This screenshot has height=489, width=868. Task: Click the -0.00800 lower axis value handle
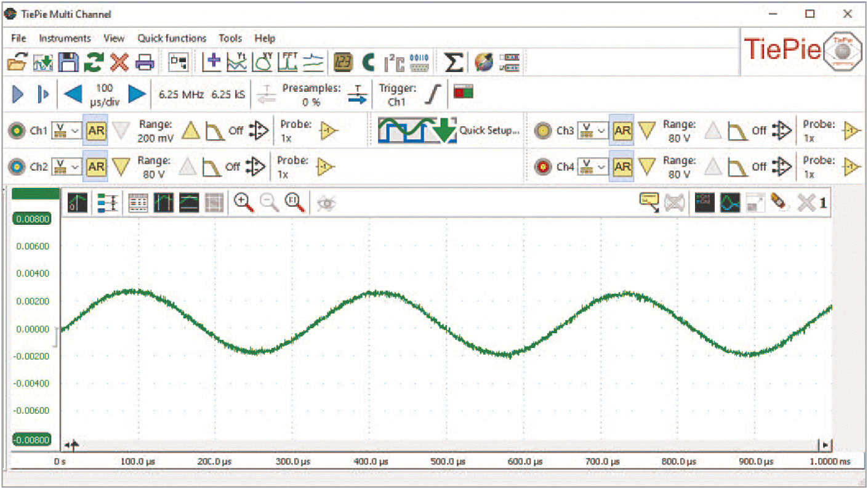[32, 440]
